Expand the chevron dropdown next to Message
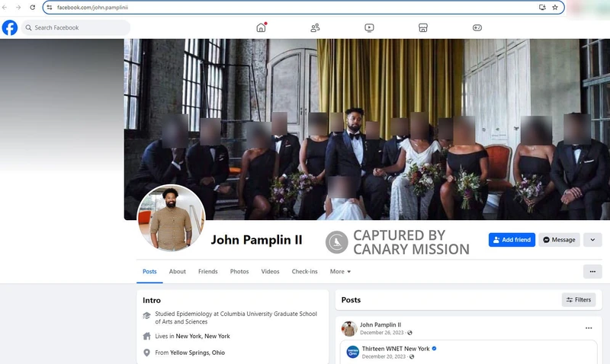Screen dimensions: 610x364 (x=592, y=240)
